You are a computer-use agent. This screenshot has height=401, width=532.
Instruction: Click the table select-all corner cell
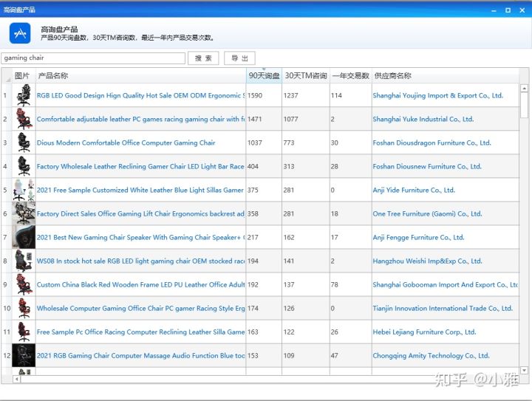tap(7, 75)
